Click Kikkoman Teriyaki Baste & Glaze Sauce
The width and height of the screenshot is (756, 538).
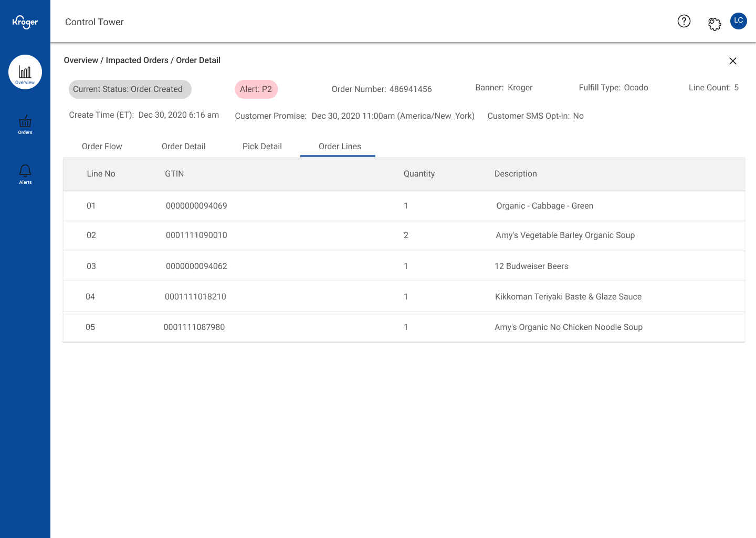pos(568,297)
